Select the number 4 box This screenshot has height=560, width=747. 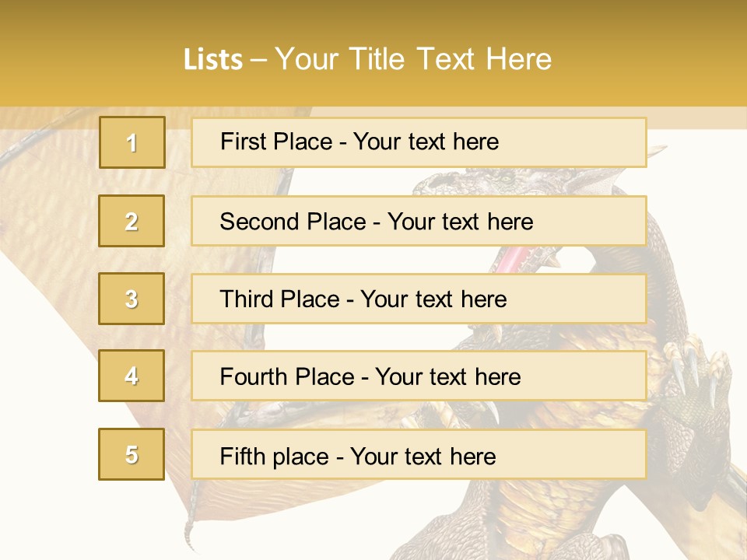(132, 376)
